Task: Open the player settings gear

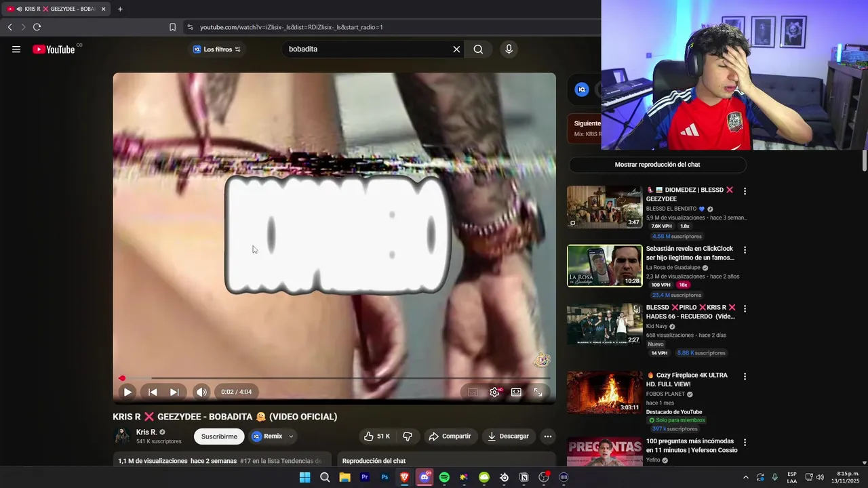Action: (x=495, y=392)
